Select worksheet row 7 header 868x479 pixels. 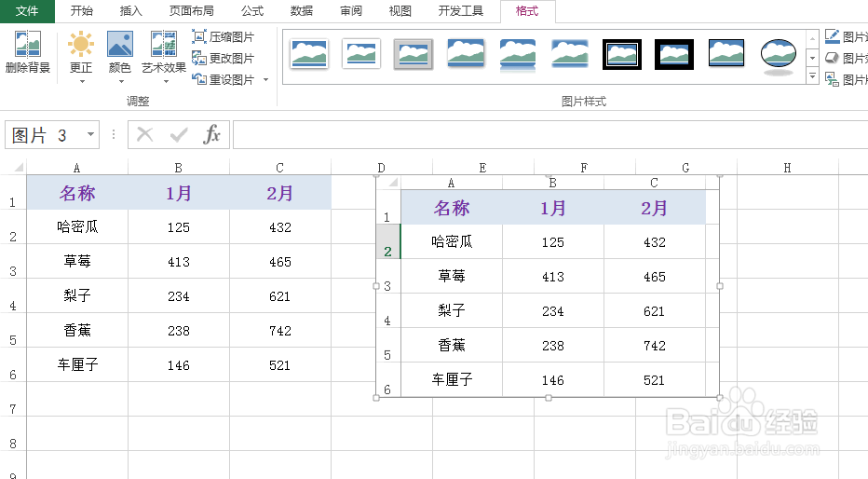13,399
